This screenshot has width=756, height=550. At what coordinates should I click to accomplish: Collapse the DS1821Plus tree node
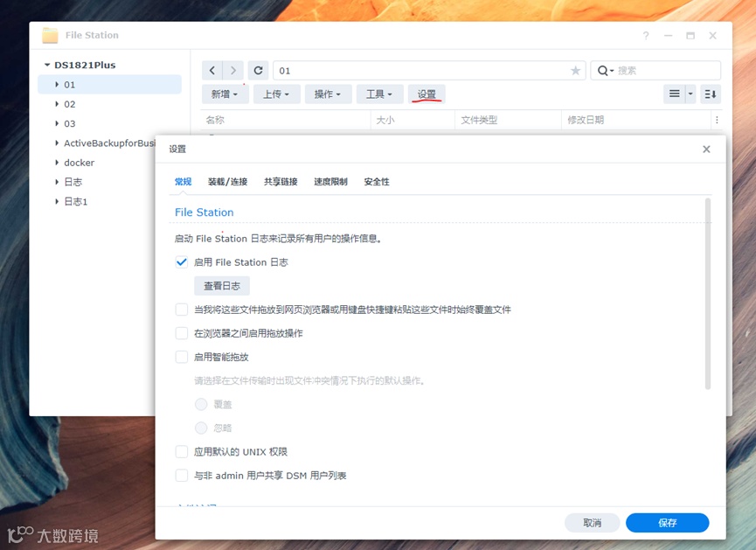pos(47,65)
